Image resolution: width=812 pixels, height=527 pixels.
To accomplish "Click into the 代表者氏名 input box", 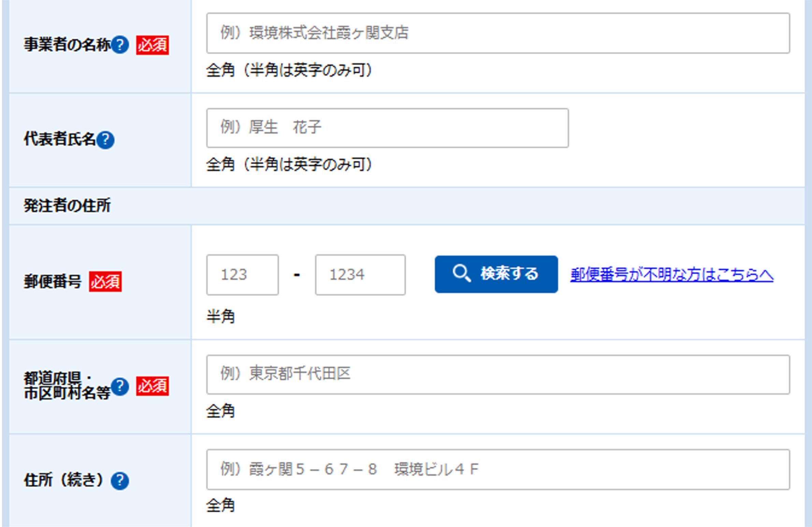I will [x=387, y=128].
